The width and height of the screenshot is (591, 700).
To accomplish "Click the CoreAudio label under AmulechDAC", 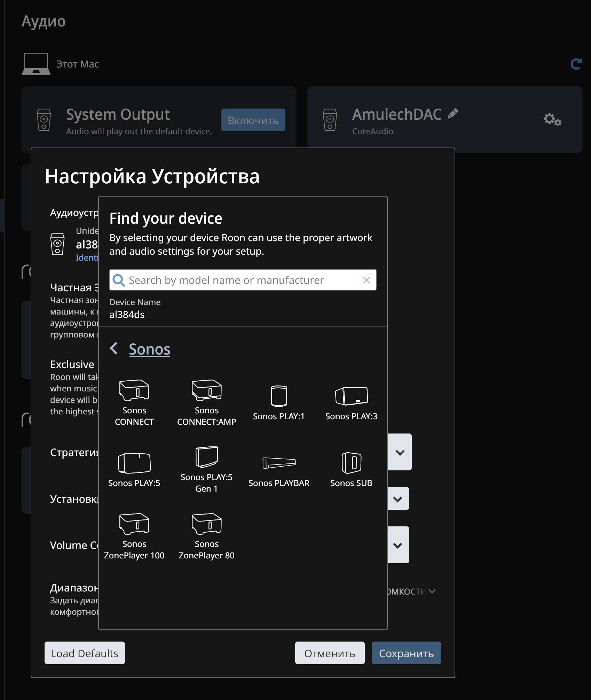I will tap(372, 131).
